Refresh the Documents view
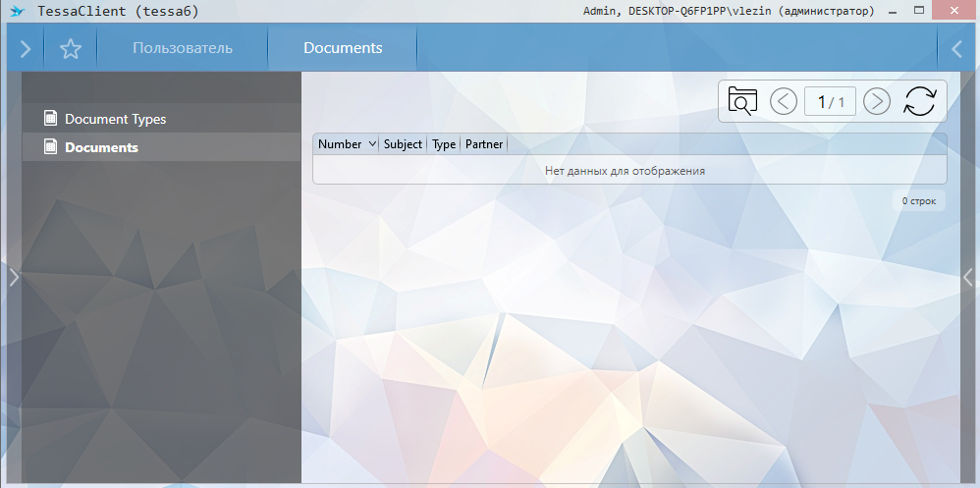 (x=919, y=101)
